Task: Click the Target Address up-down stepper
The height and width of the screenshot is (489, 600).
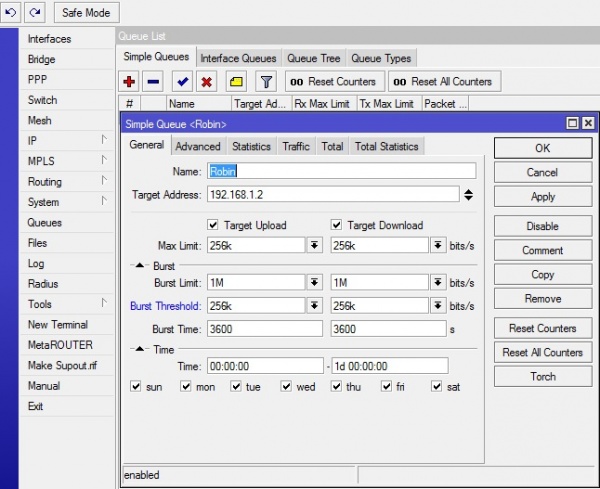Action: tap(468, 194)
